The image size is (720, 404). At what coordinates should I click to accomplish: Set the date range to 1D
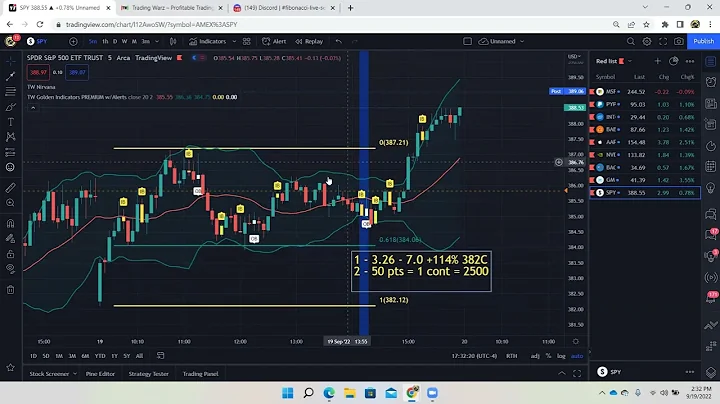33,356
